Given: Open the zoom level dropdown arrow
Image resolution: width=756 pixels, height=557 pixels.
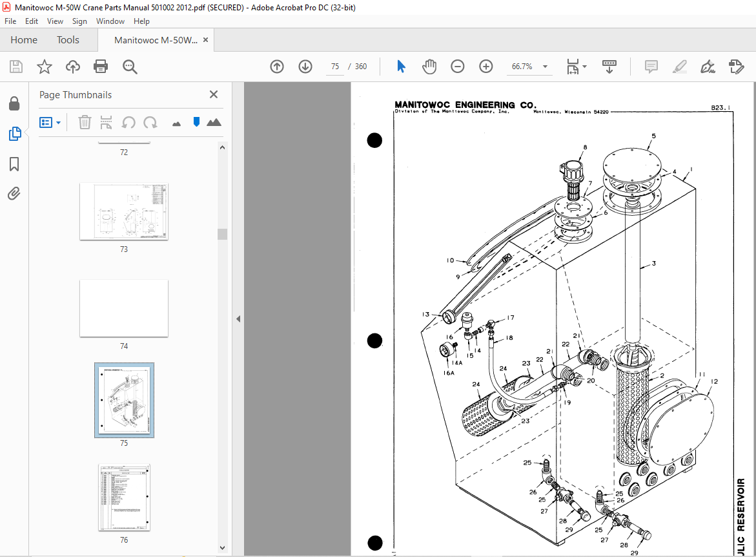Looking at the screenshot, I should coord(546,67).
